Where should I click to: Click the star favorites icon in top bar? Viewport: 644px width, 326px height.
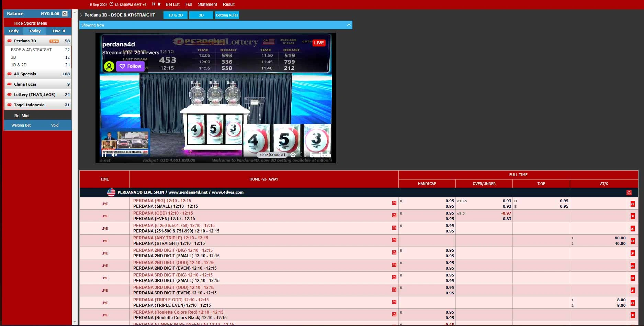[x=159, y=4]
